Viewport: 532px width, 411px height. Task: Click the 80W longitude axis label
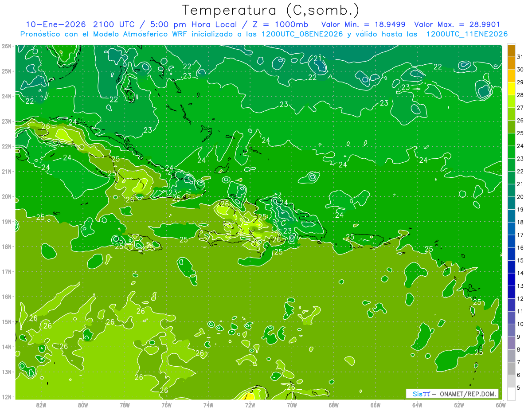(x=83, y=405)
